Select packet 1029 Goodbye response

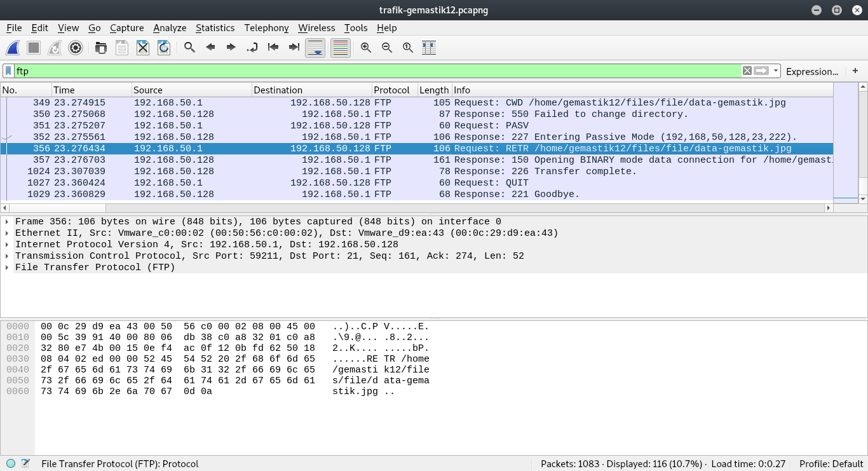pyautogui.click(x=416, y=194)
